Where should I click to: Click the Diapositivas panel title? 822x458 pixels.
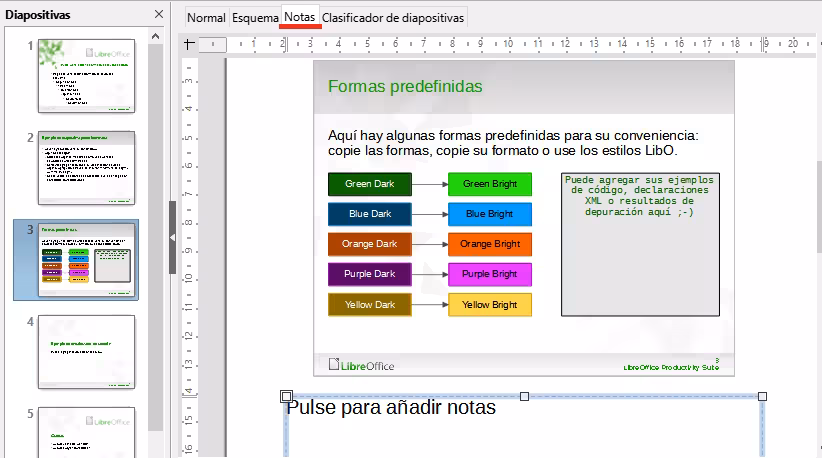pyautogui.click(x=38, y=15)
